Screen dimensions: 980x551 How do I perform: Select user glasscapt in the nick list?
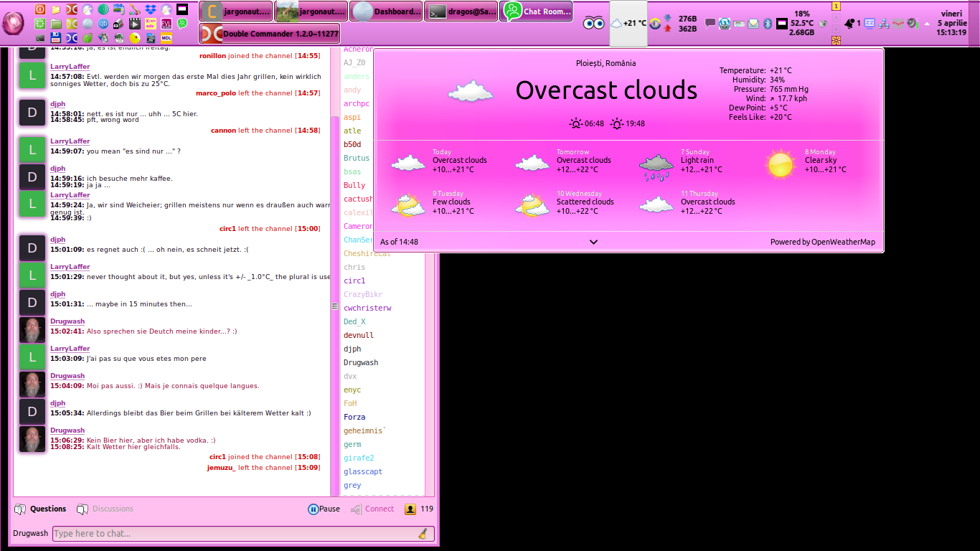click(363, 471)
